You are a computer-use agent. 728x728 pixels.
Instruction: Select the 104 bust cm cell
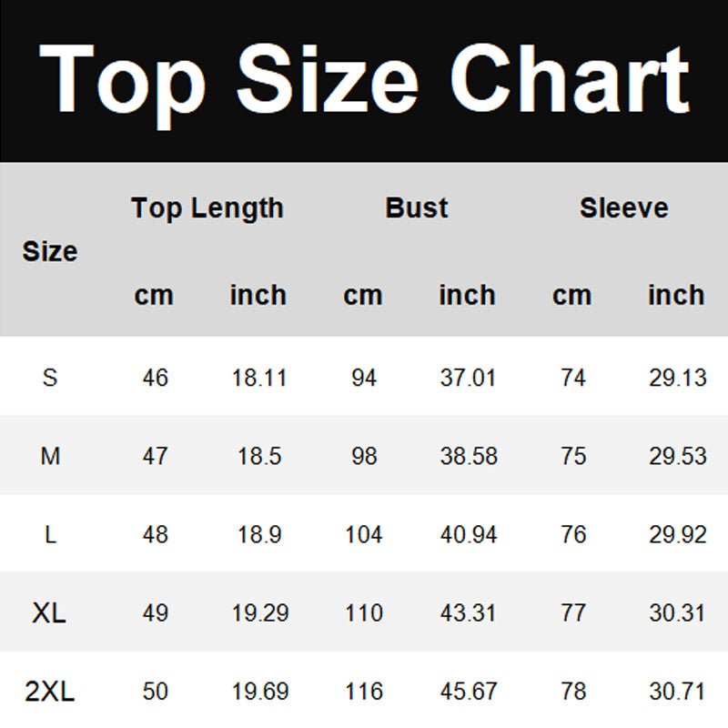(364, 535)
